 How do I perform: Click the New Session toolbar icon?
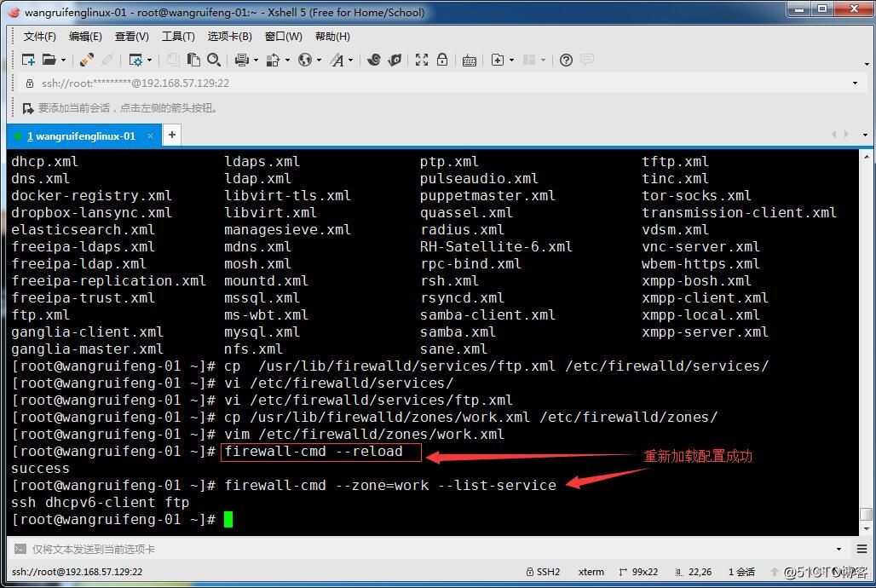point(28,60)
